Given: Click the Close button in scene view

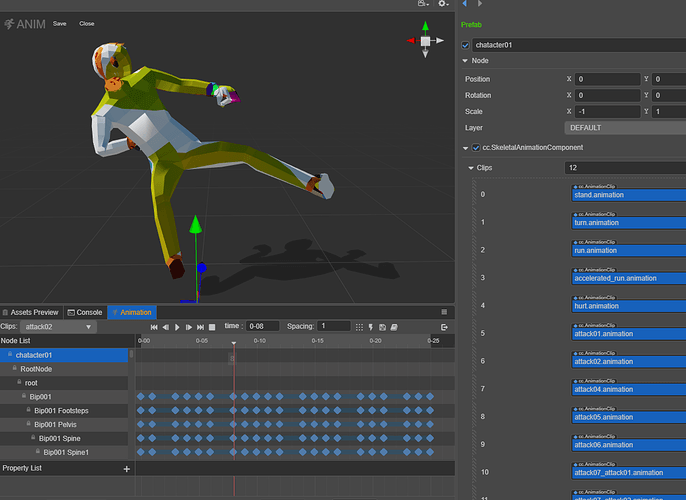Looking at the screenshot, I should tap(87, 23).
